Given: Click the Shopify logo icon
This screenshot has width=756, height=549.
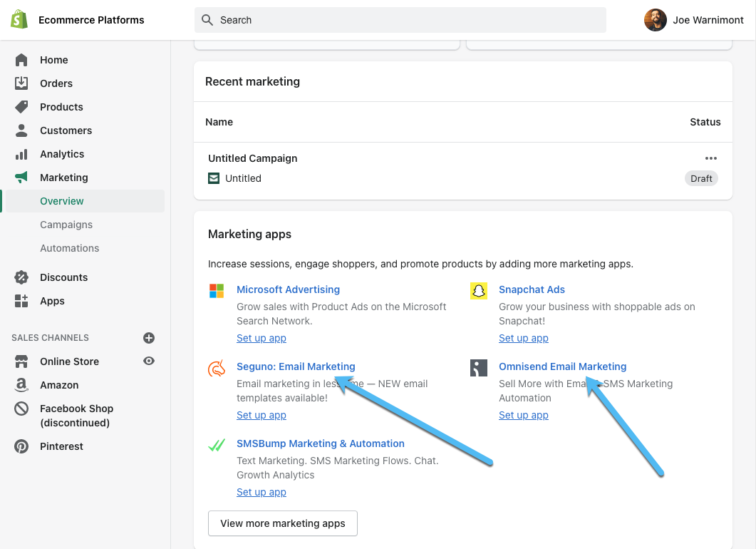Looking at the screenshot, I should coord(19,20).
